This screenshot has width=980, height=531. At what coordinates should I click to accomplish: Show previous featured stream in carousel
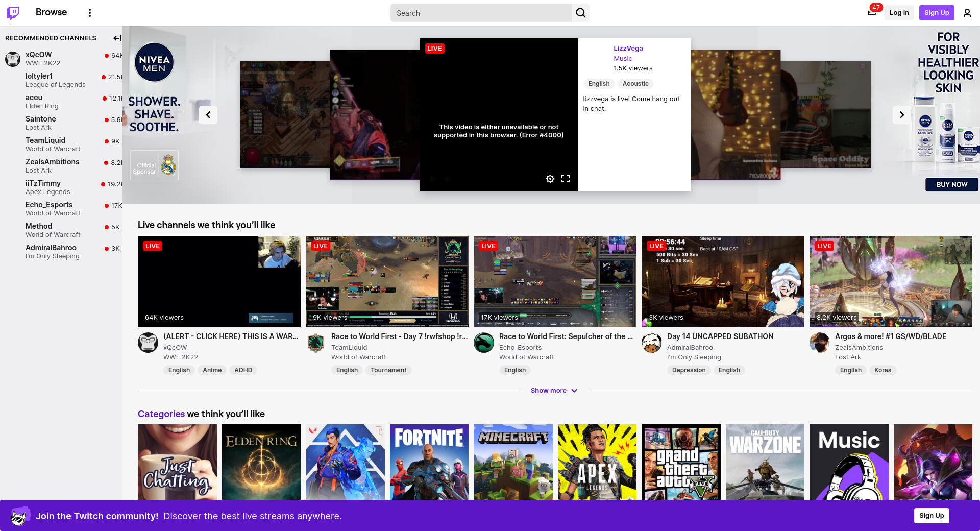click(208, 115)
